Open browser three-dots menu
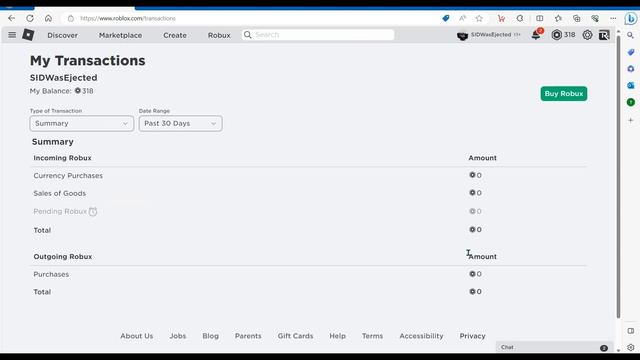Screen dimensions: 640x360 (613, 18)
